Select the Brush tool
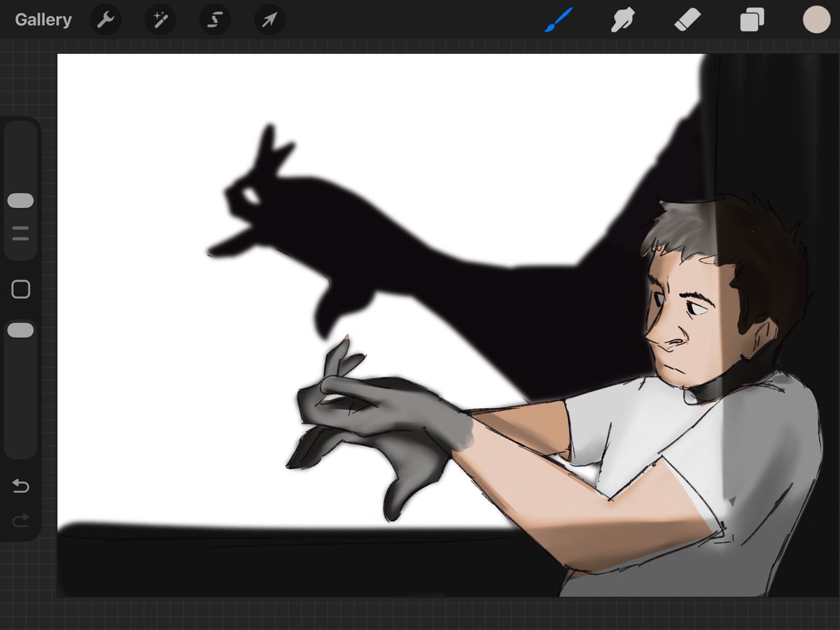840x630 pixels. tap(559, 20)
